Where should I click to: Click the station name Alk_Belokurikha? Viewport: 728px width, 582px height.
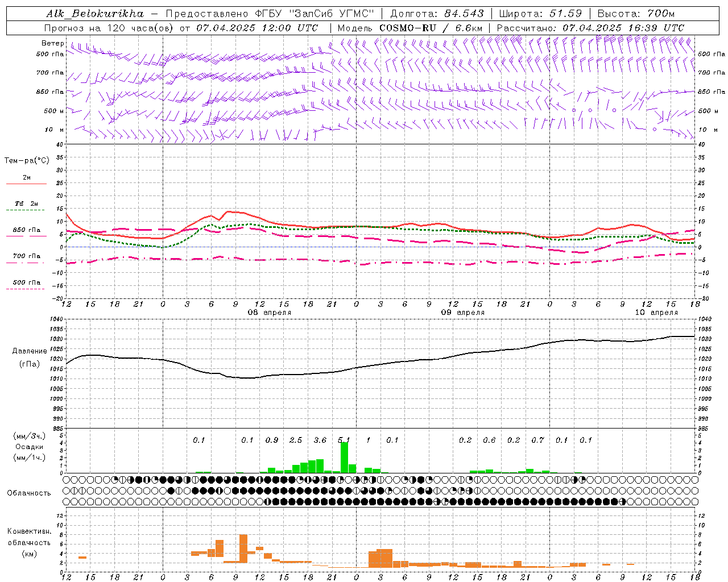(x=95, y=14)
